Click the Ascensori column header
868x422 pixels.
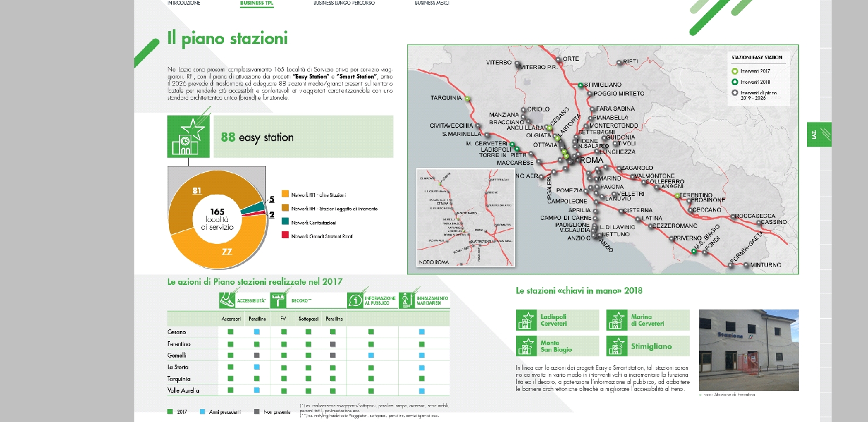pos(230,319)
